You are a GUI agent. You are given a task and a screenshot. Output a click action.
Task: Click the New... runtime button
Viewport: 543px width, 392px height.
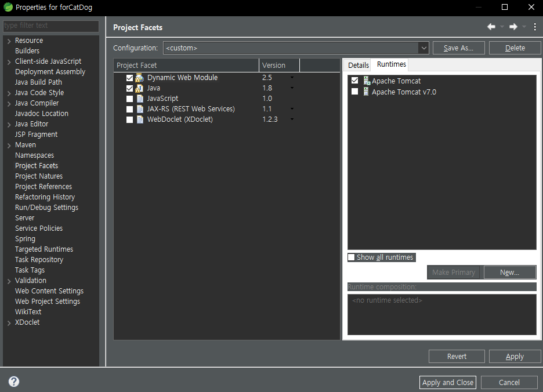pyautogui.click(x=510, y=273)
